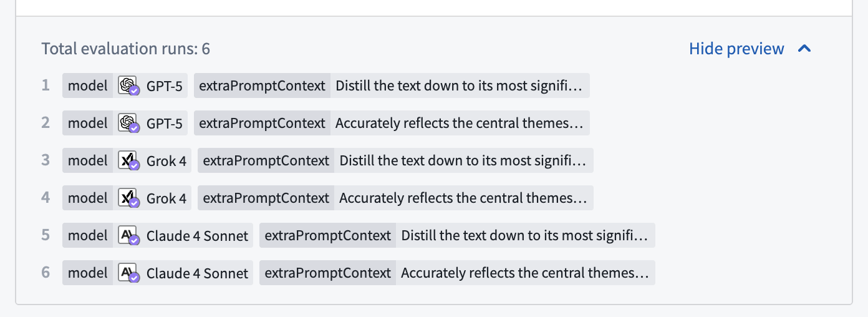Click the row number 5 indicator
The image size is (868, 317).
[46, 236]
